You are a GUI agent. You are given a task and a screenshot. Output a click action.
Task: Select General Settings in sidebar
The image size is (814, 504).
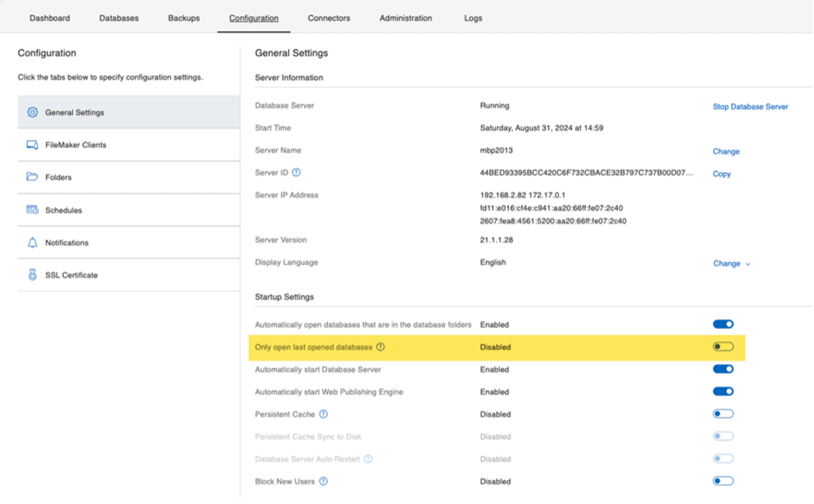[129, 112]
